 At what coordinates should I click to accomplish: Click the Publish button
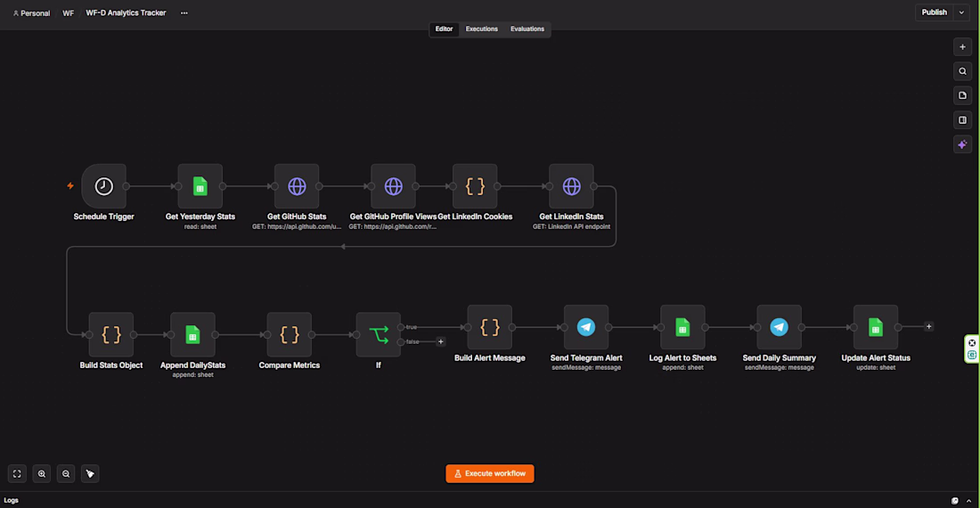[935, 12]
